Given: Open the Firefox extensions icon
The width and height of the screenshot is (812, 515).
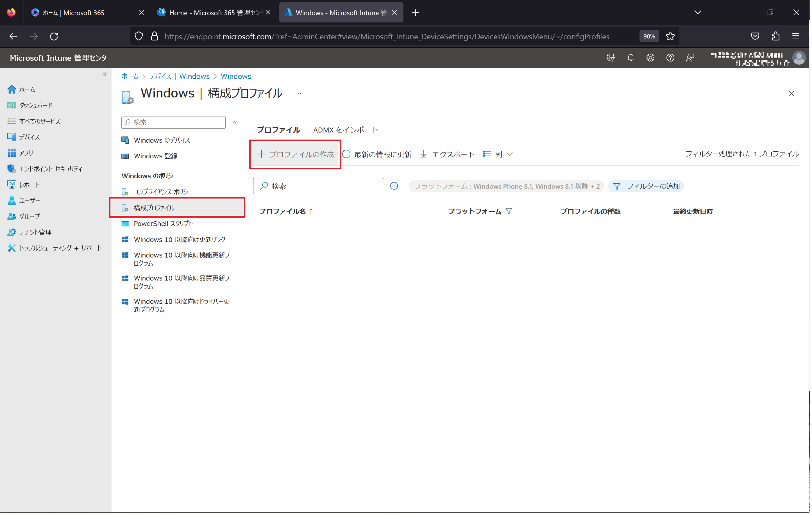Looking at the screenshot, I should click(x=777, y=36).
